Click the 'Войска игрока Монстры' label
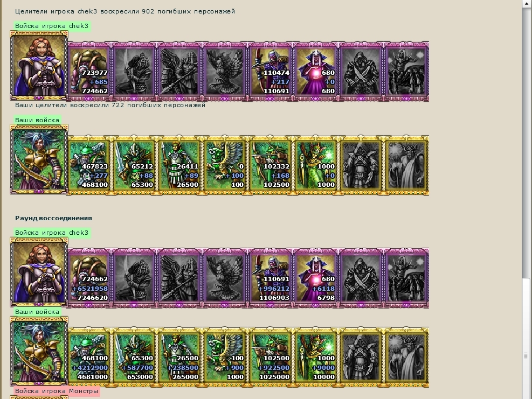This screenshot has height=399, width=532. [57, 391]
